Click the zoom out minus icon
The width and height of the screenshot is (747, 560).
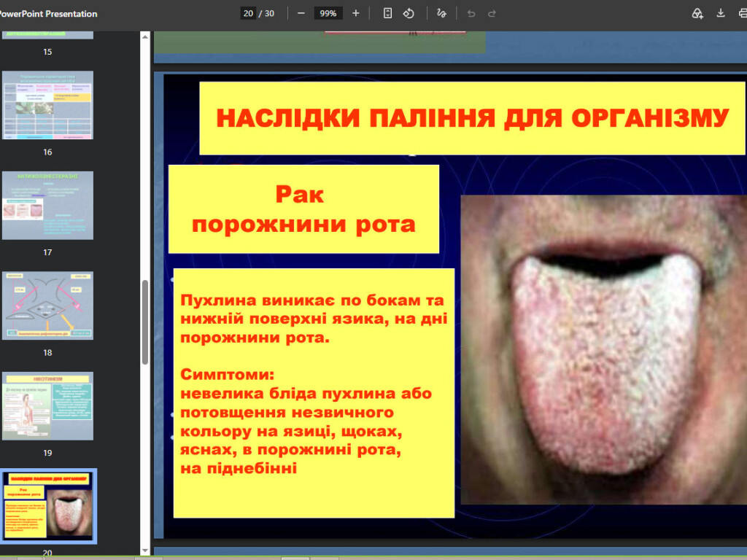pyautogui.click(x=301, y=13)
